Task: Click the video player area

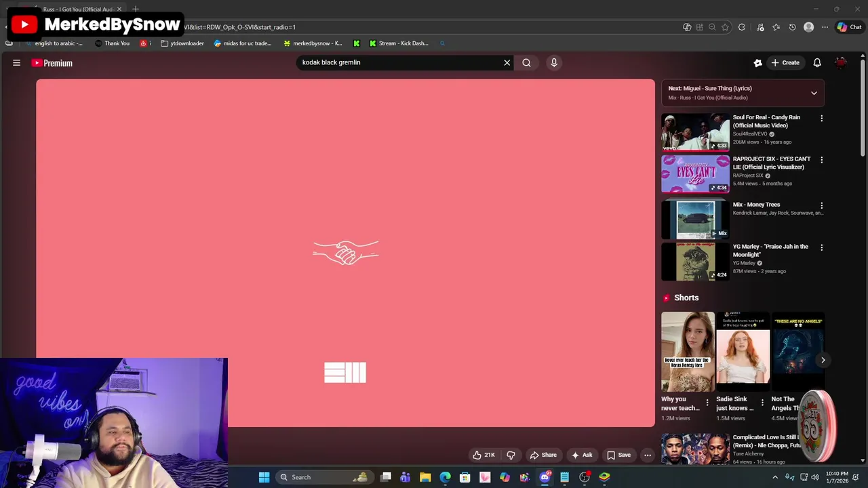Action: pos(345,253)
